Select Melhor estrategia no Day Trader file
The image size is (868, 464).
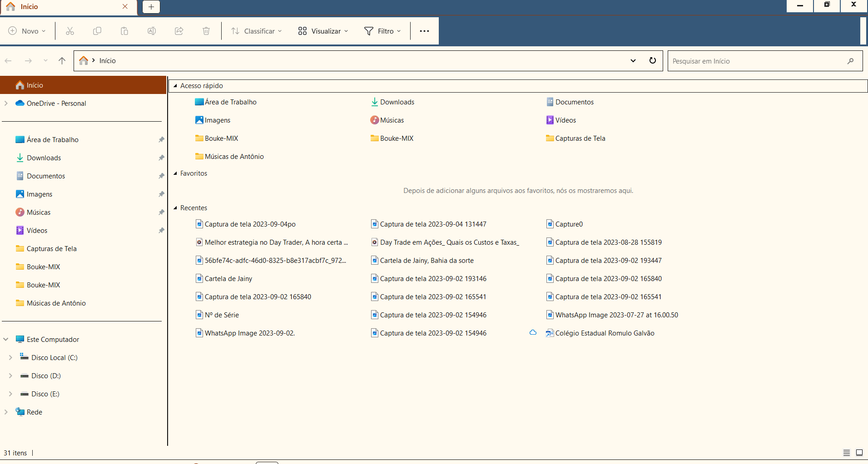272,242
